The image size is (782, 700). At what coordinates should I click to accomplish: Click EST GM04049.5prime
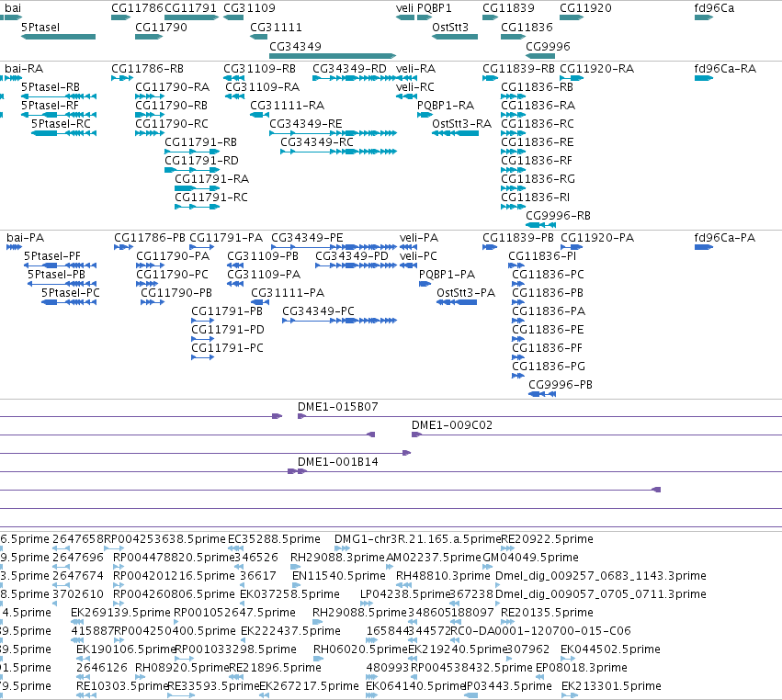(488, 567)
